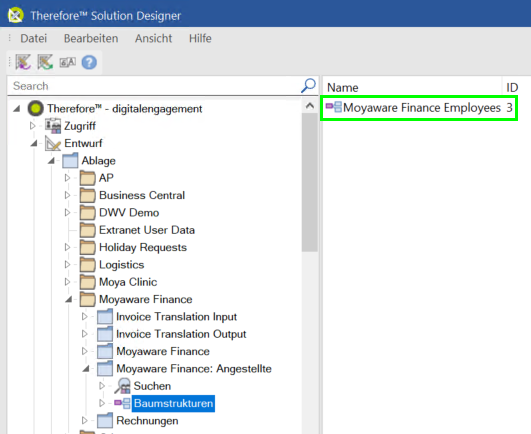This screenshot has width=531, height=434.
Task: Click the AP folder icon
Action: pos(88,178)
